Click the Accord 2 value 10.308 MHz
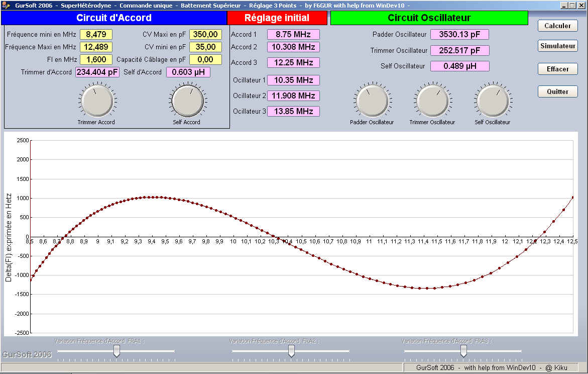The height and width of the screenshot is (374, 588). pos(293,47)
